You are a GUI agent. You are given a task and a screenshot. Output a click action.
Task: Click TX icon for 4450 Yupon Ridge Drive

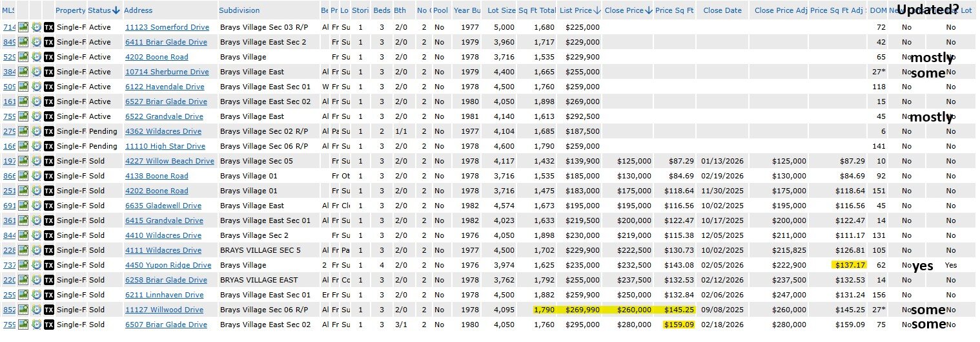pos(48,265)
